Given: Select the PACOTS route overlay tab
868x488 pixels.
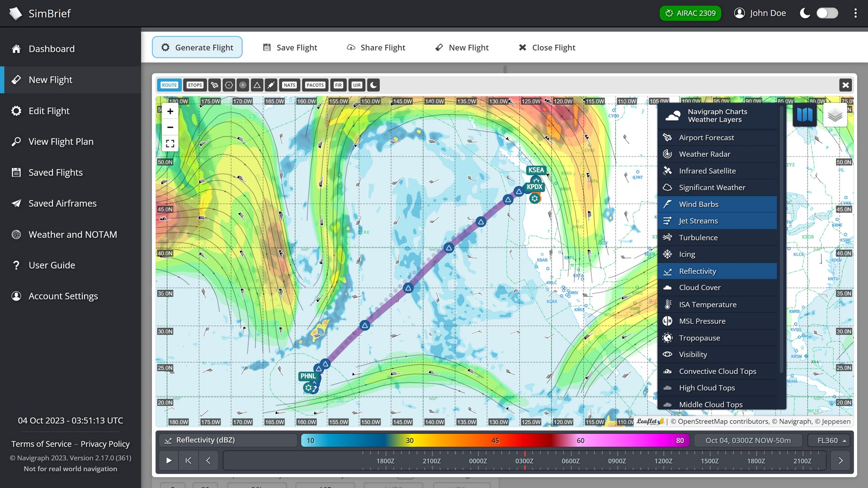Looking at the screenshot, I should point(315,84).
